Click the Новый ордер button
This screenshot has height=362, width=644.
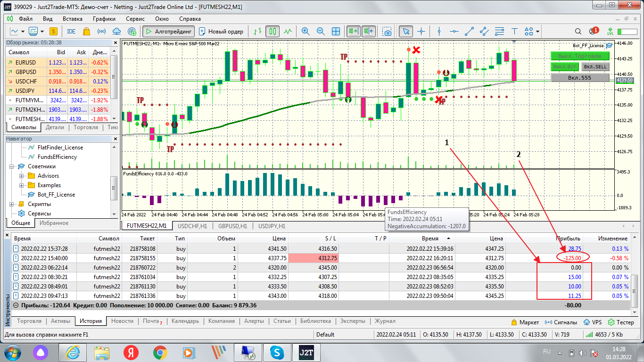[x=221, y=32]
